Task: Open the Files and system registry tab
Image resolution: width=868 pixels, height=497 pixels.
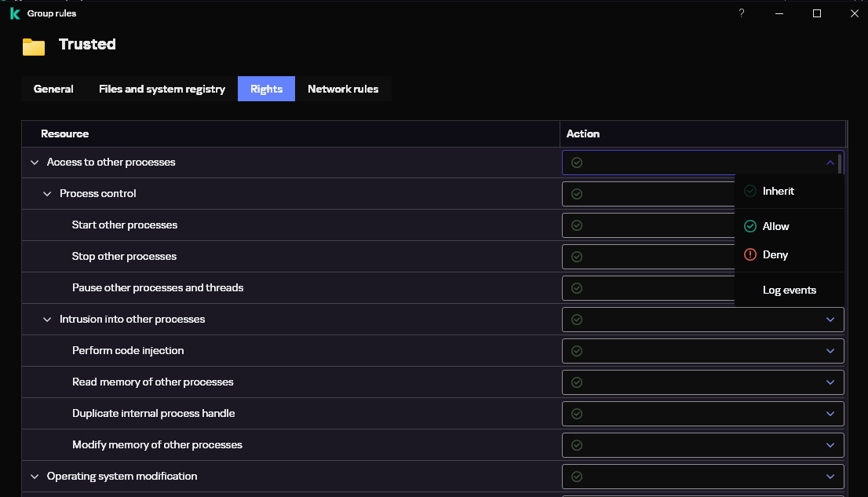Action: [x=162, y=89]
